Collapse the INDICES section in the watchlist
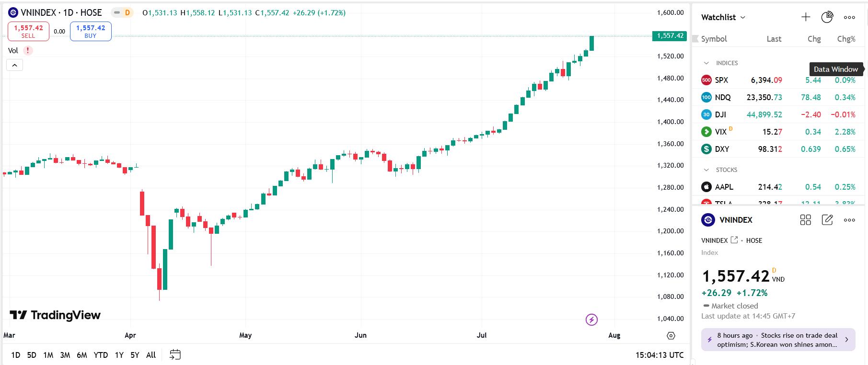This screenshot has width=868, height=365. 706,63
